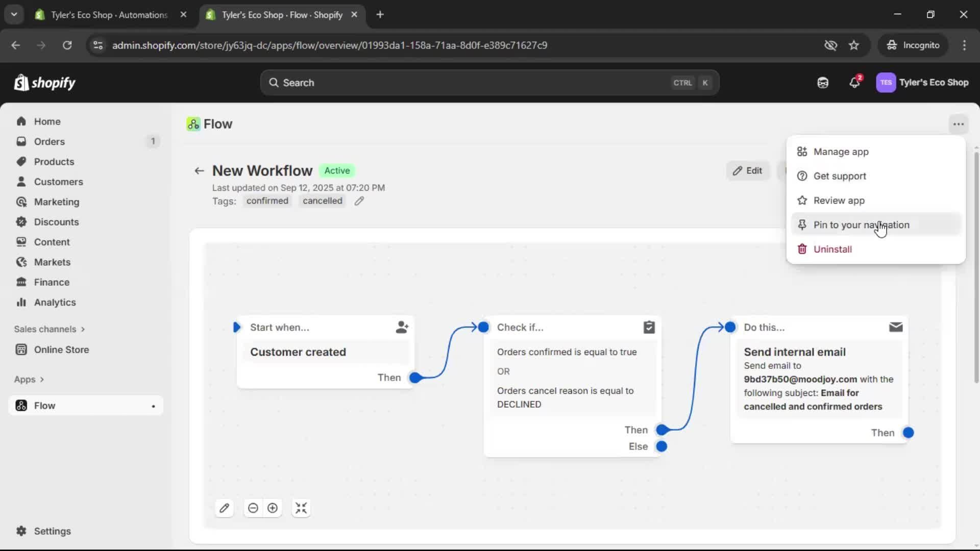Open Settings at the sidebar bottom
Viewport: 980px width, 551px height.
[52, 531]
